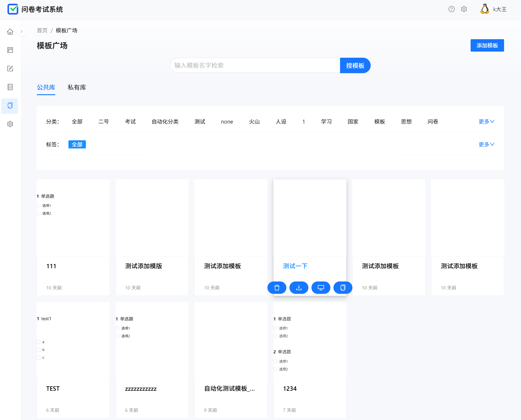Expand 更多 in the 标签 row

click(486, 144)
